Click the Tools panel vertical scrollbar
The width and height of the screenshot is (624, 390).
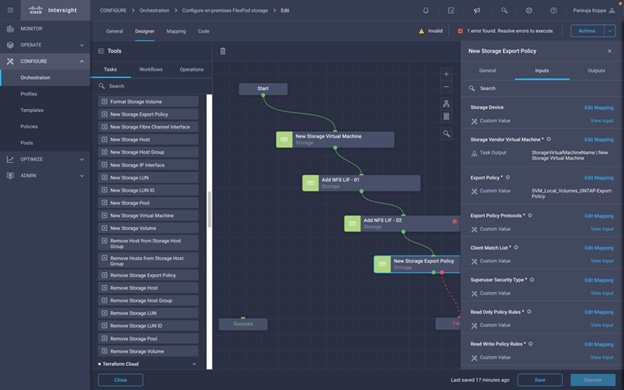click(209, 209)
